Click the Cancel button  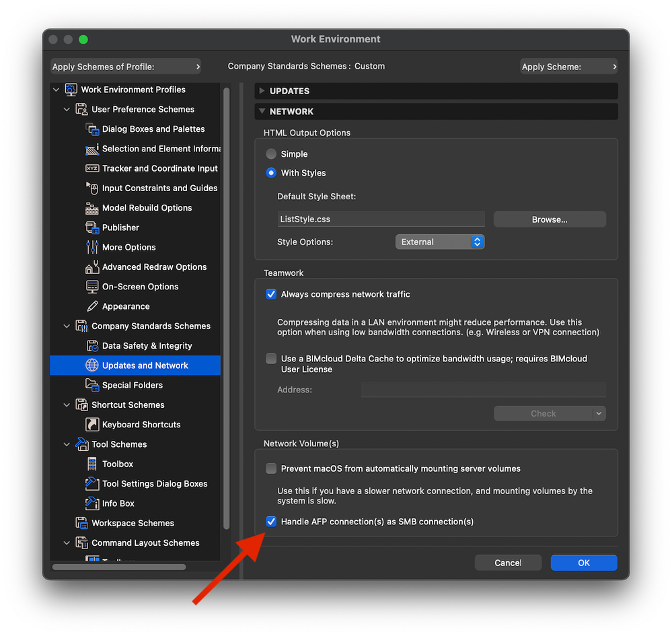(x=508, y=563)
